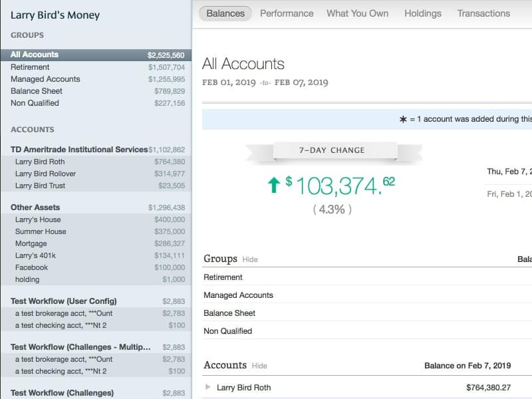The image size is (532, 399).
Task: Switch to the Performance tab
Action: click(287, 13)
